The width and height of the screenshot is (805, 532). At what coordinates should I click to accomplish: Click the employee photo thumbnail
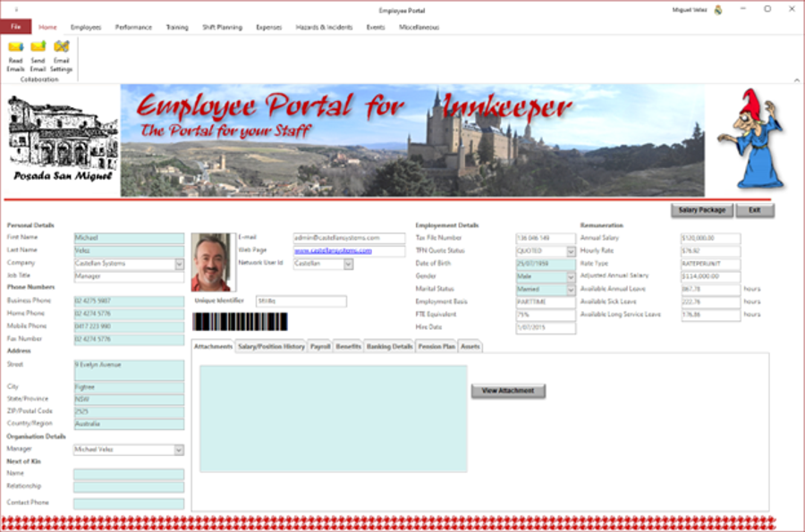coord(213,262)
